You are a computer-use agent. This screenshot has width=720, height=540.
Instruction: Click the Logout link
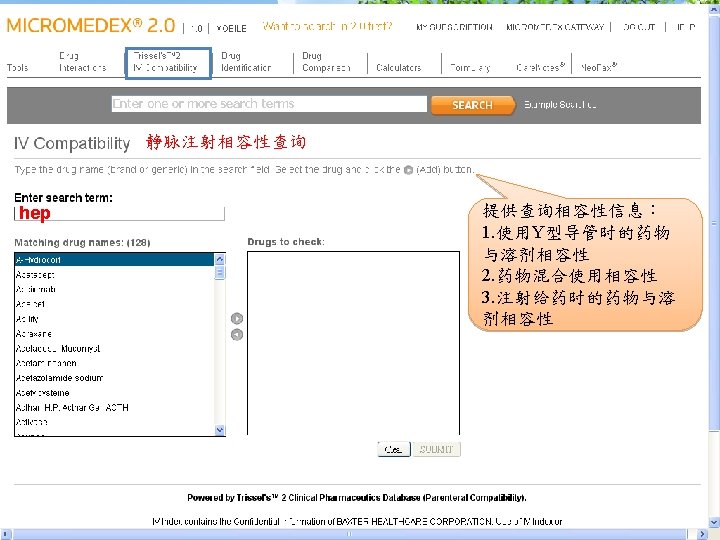(x=639, y=27)
